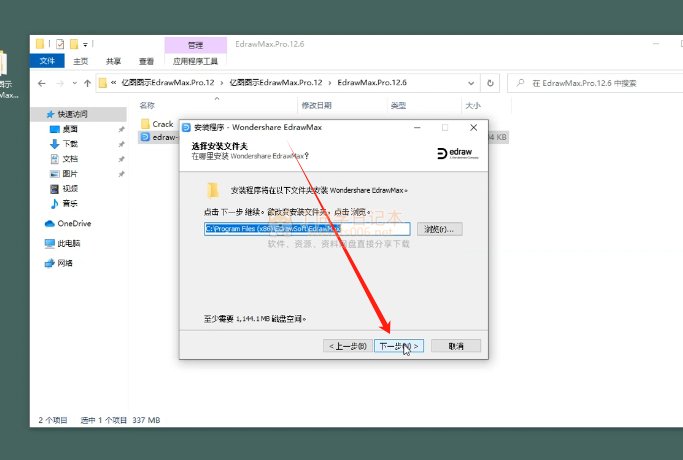The width and height of the screenshot is (683, 460).
Task: Go up one folder level arrow
Action: (87, 83)
